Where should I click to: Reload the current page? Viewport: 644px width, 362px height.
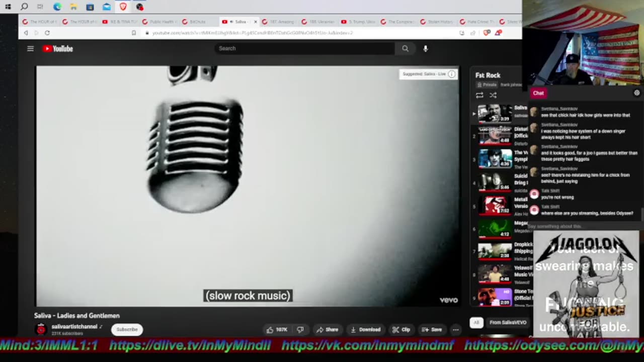47,33
